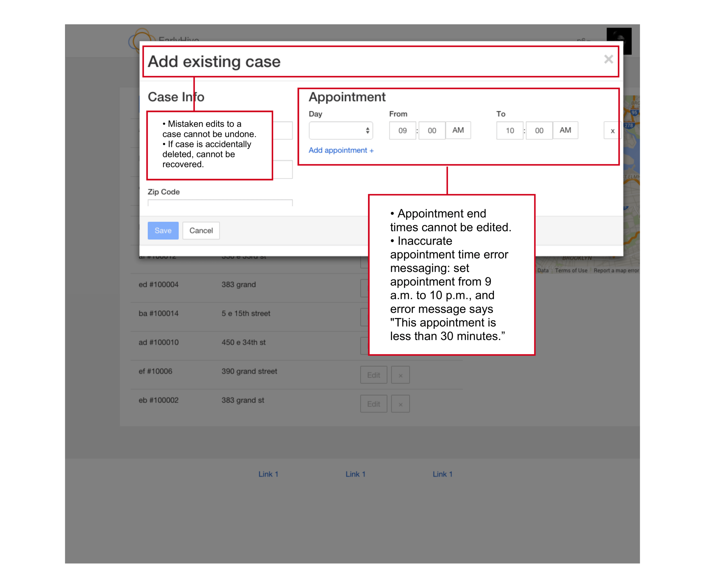The height and width of the screenshot is (588, 705).
Task: Click the Add appointment + link
Action: tap(341, 150)
